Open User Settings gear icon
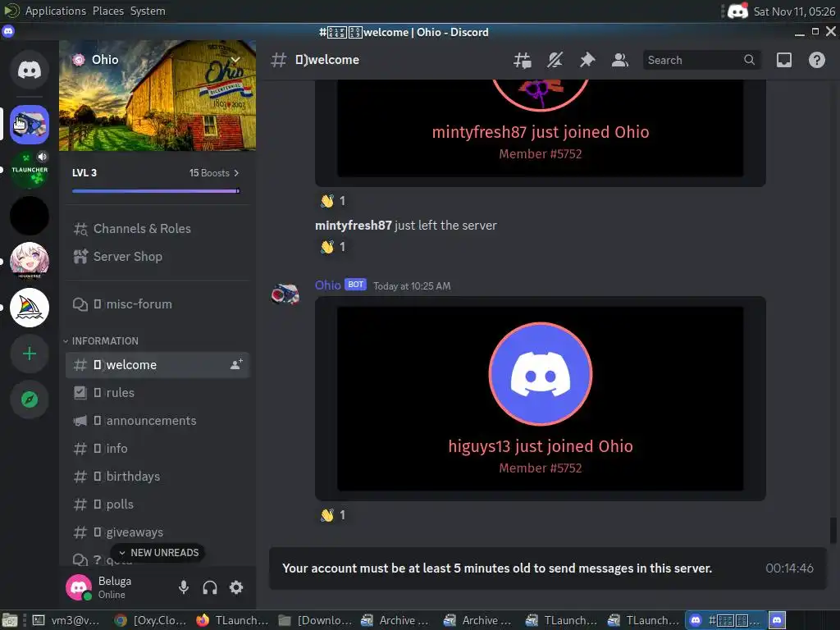The height and width of the screenshot is (630, 840). 236,587
